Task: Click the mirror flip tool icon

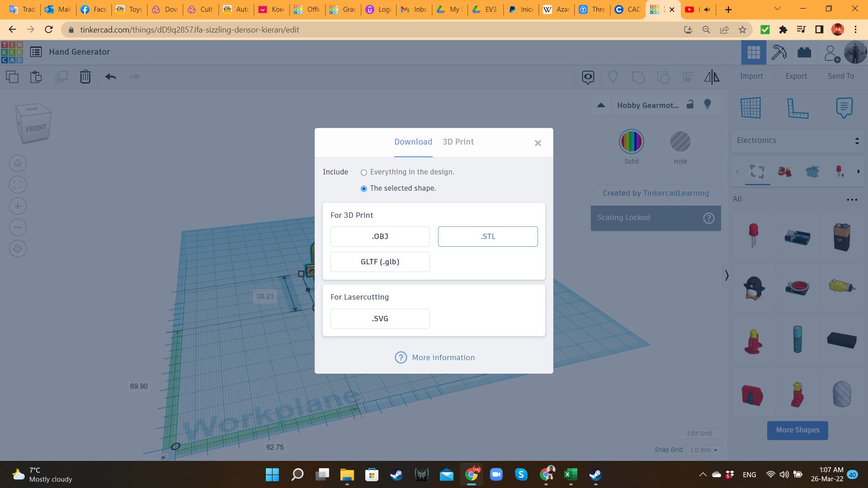Action: (x=712, y=77)
